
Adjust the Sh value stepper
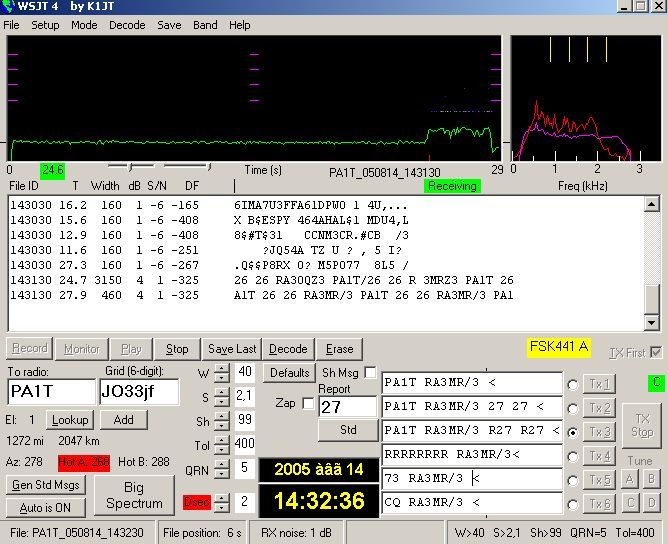pos(222,420)
